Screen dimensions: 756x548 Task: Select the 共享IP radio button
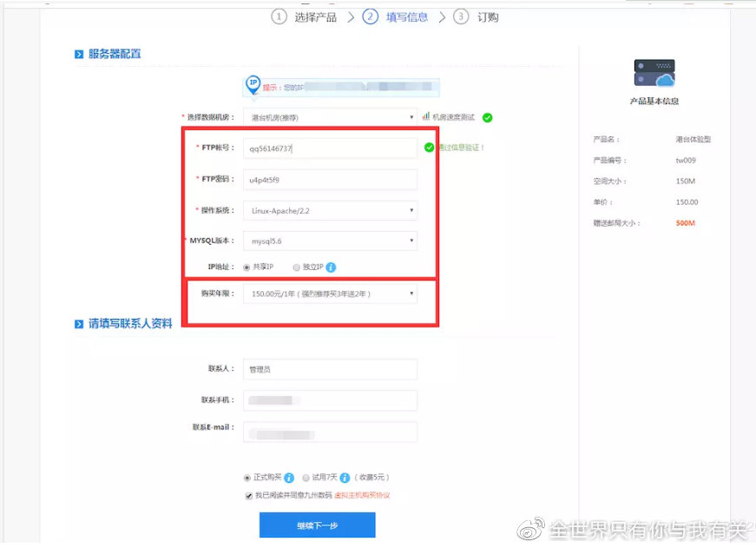coord(247,267)
